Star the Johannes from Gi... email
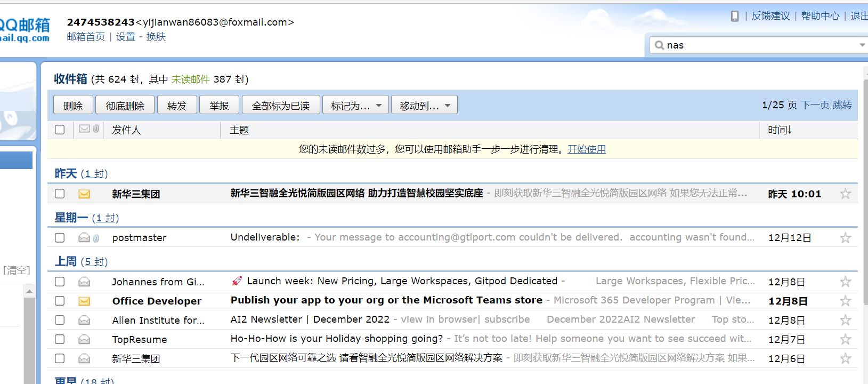Image resolution: width=868 pixels, height=384 pixels. point(845,282)
